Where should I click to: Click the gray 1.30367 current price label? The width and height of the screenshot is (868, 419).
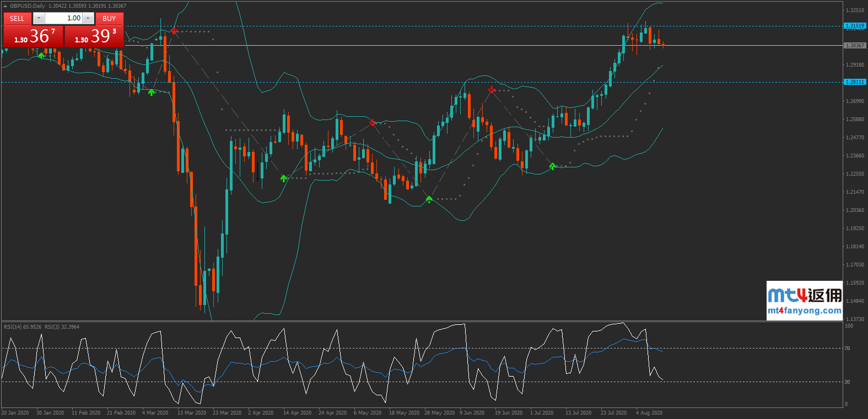pos(855,46)
